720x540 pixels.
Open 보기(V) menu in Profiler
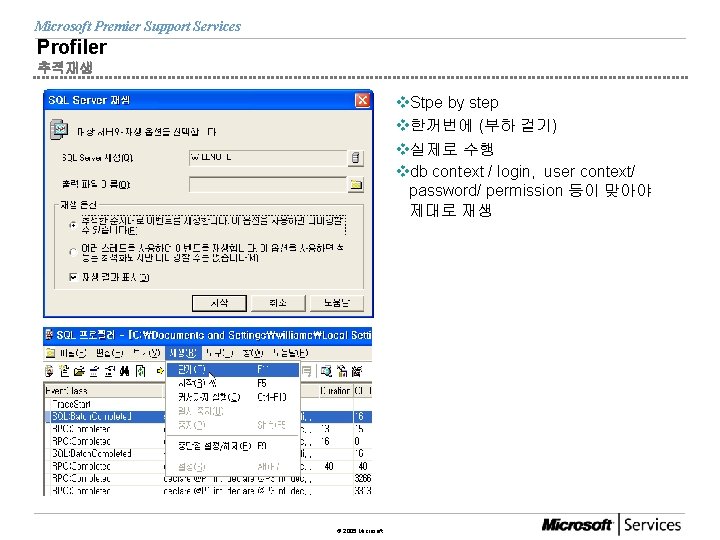[146, 353]
